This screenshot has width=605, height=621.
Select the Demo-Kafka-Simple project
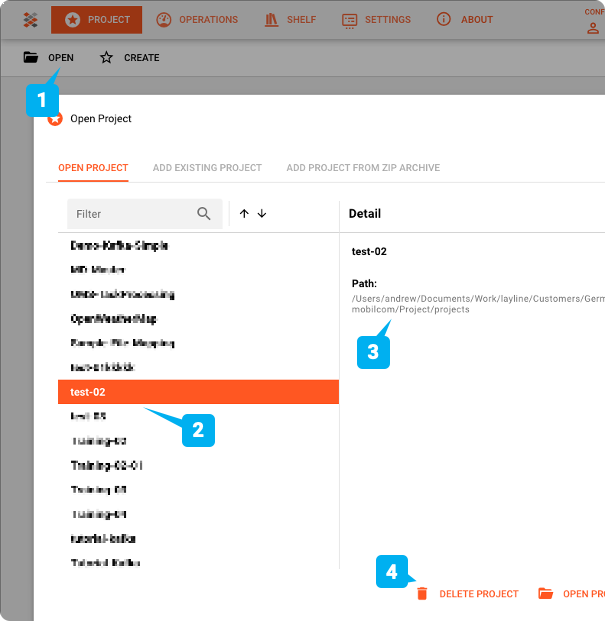pos(119,246)
